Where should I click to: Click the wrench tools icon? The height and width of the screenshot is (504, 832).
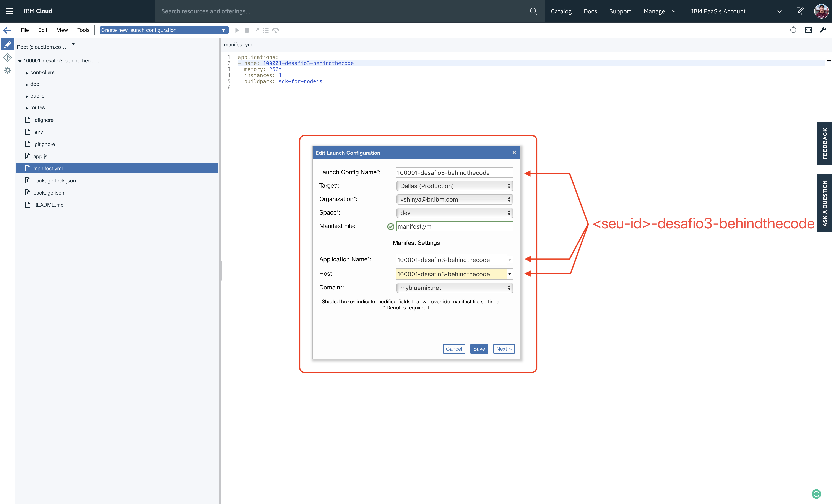pos(823,30)
